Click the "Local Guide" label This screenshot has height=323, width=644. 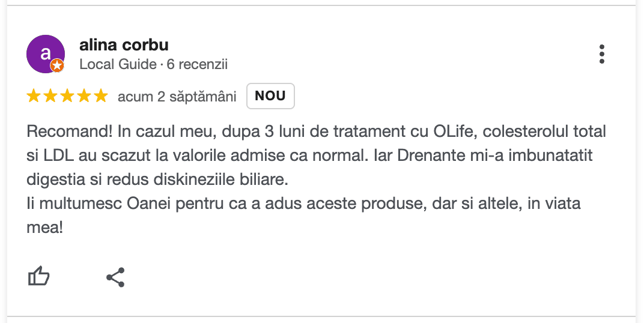[118, 64]
